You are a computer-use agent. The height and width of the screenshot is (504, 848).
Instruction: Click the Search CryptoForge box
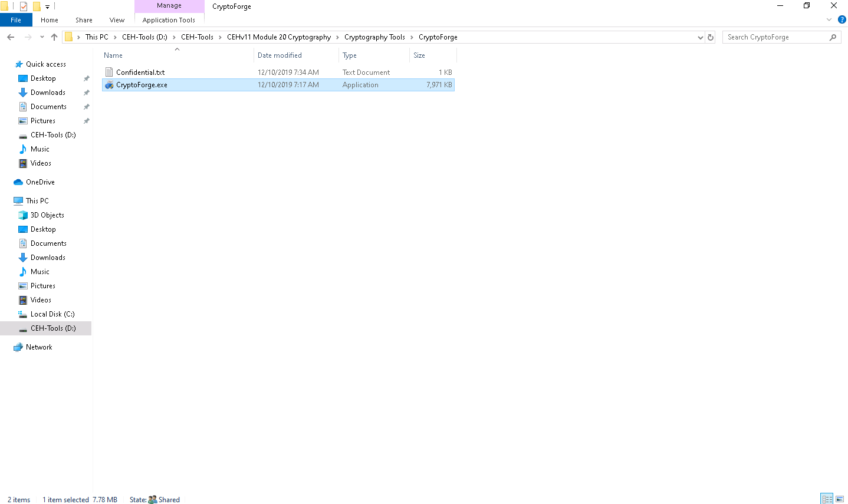775,37
